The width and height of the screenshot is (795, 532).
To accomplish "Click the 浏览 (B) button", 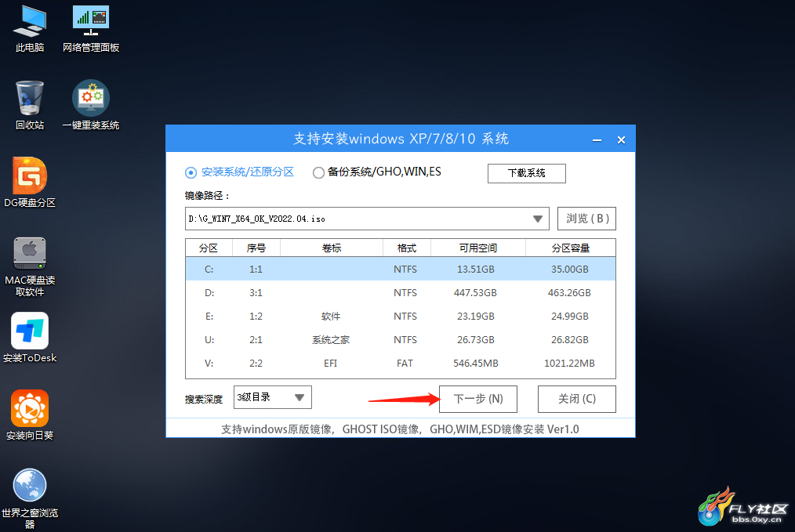I will [586, 219].
